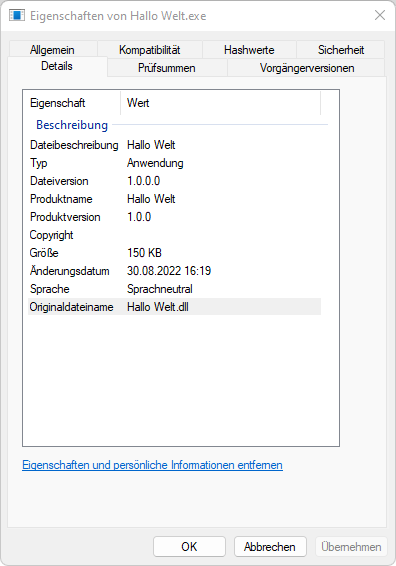The image size is (396, 566).
Task: Confirm with the OK button
Action: tap(189, 547)
